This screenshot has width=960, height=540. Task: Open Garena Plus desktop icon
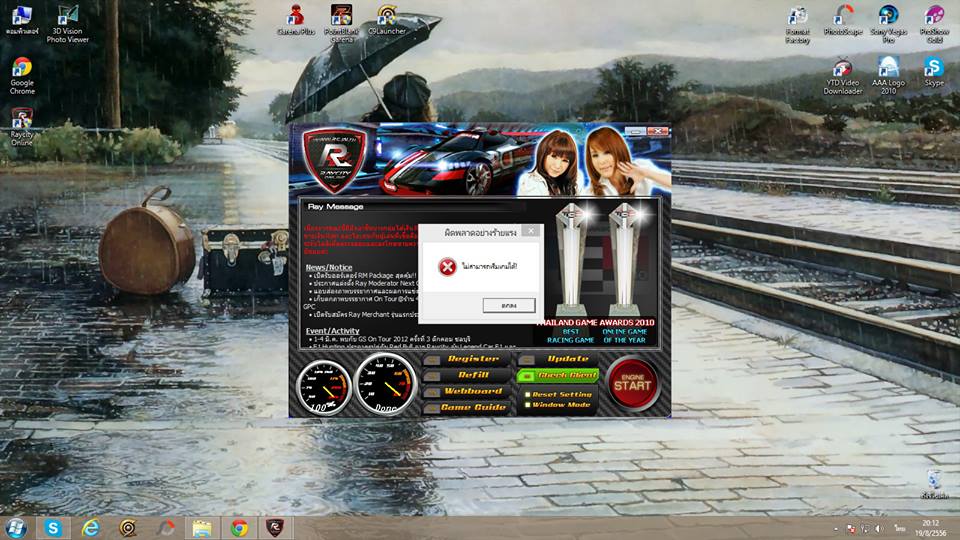(x=296, y=20)
